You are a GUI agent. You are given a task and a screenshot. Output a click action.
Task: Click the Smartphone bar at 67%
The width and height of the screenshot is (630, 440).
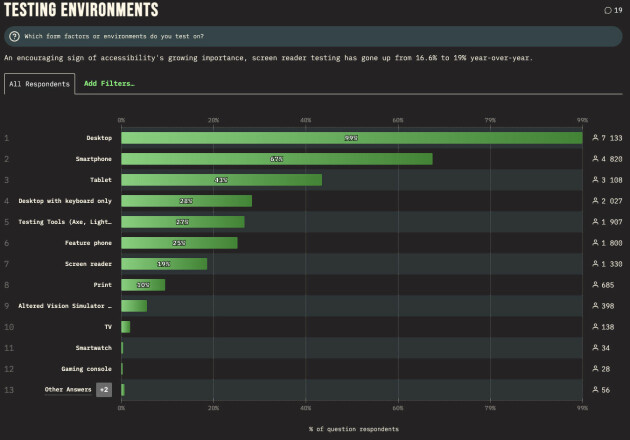277,159
